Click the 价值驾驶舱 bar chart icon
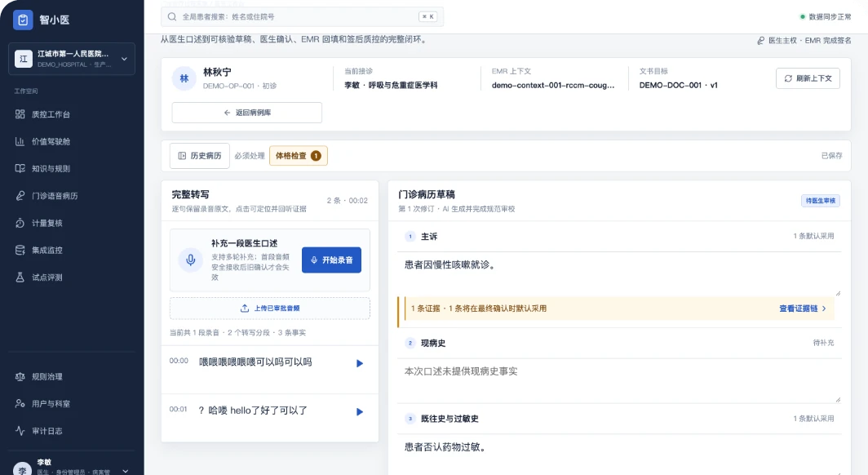This screenshot has width=868, height=475. point(20,141)
